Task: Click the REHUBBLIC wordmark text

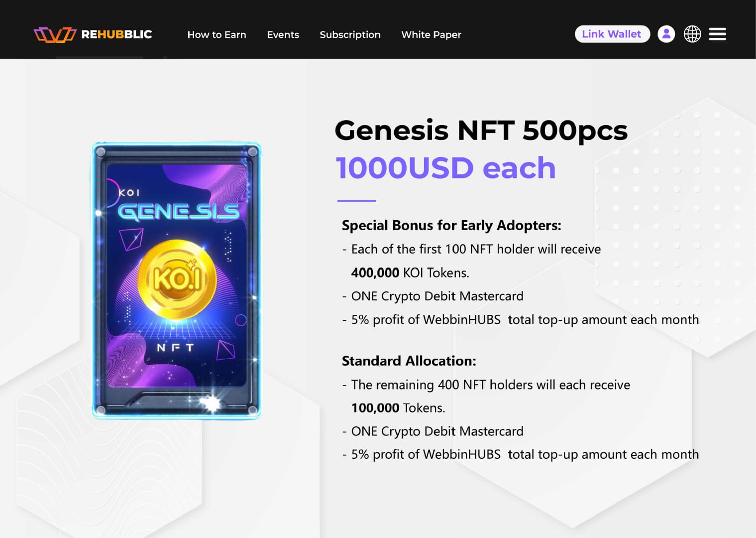Action: pos(116,34)
